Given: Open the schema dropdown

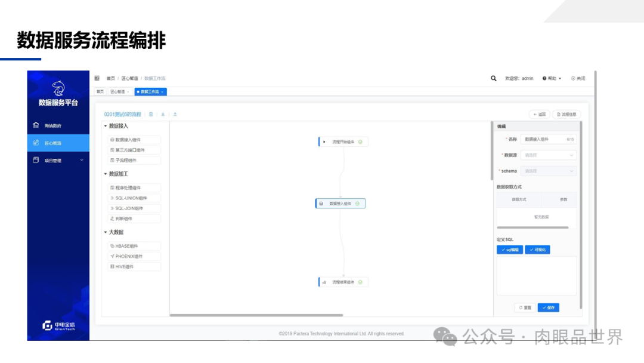Looking at the screenshot, I should 549,171.
